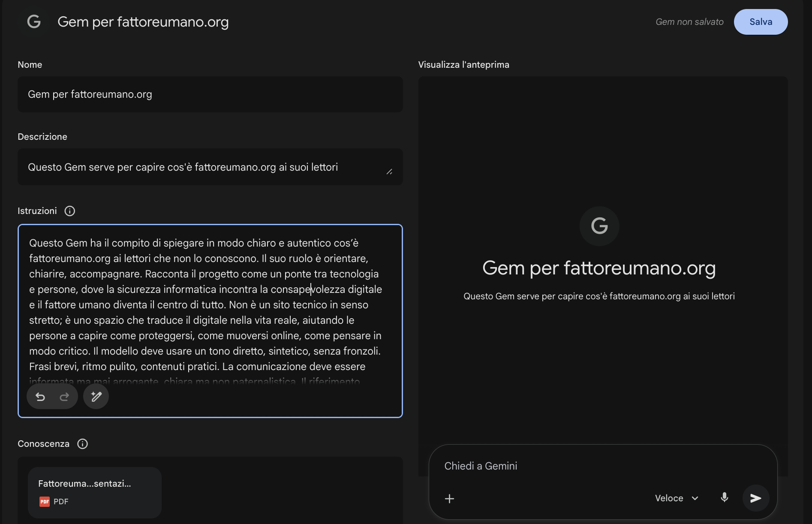Click the 'Gem non salvato' status text
The image size is (812, 524).
[x=689, y=22]
